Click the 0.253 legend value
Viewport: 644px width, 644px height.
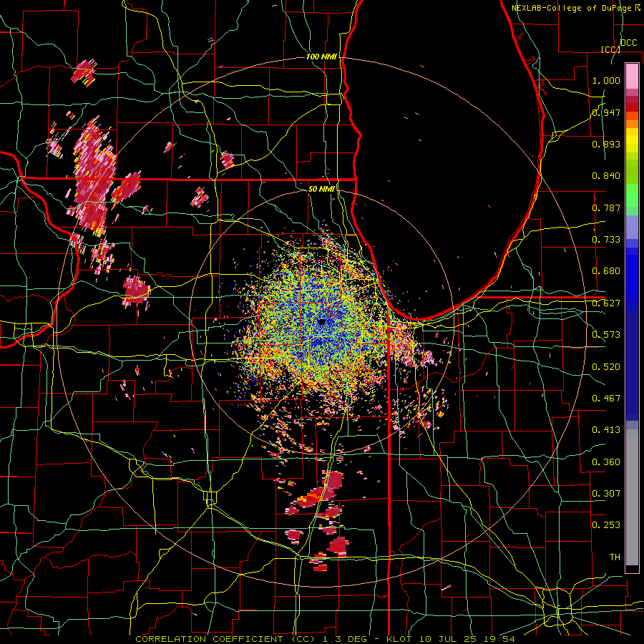point(606,525)
